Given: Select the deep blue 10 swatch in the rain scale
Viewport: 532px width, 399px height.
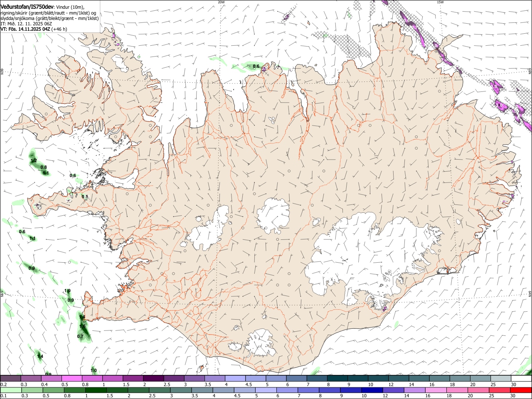Looking at the screenshot, I should 372,390.
